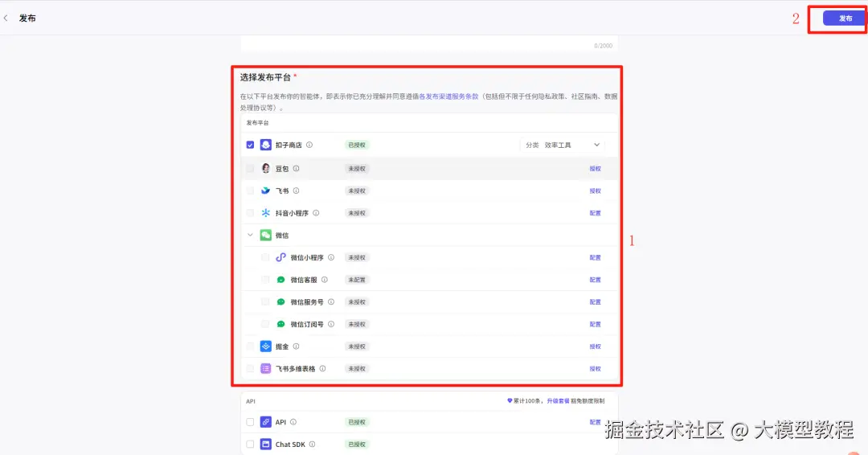Click the 未配置 tag for 微信客服
868x455 pixels.
357,280
